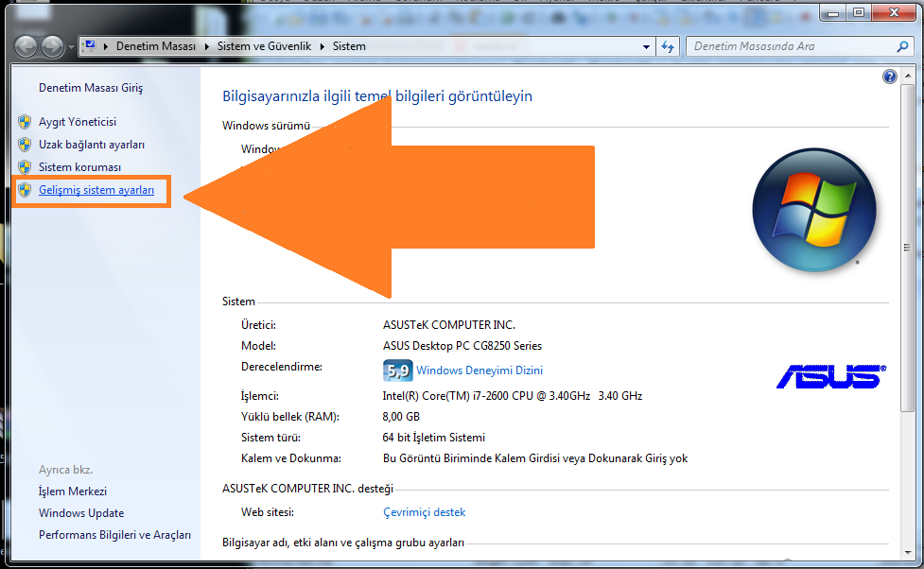Screen dimensions: 924x569
Task: Open Denetim Masası Giriş link
Action: [91, 88]
